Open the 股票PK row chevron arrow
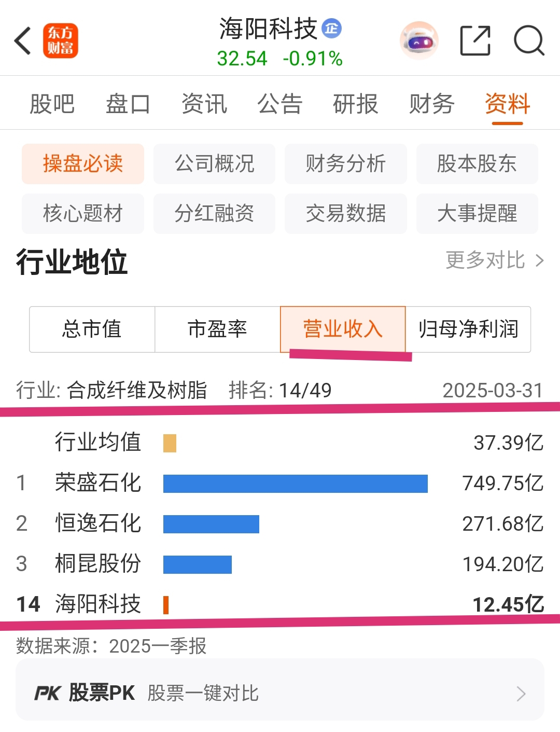 click(x=521, y=694)
